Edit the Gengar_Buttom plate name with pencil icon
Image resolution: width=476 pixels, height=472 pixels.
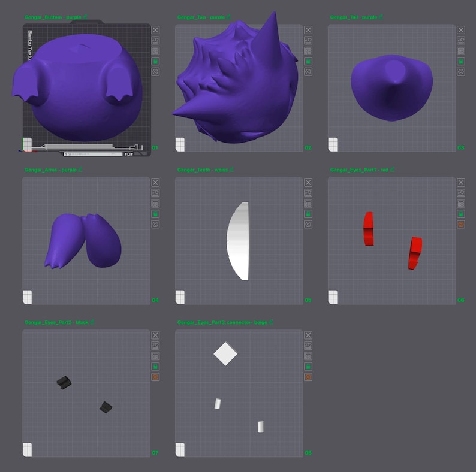[85, 17]
